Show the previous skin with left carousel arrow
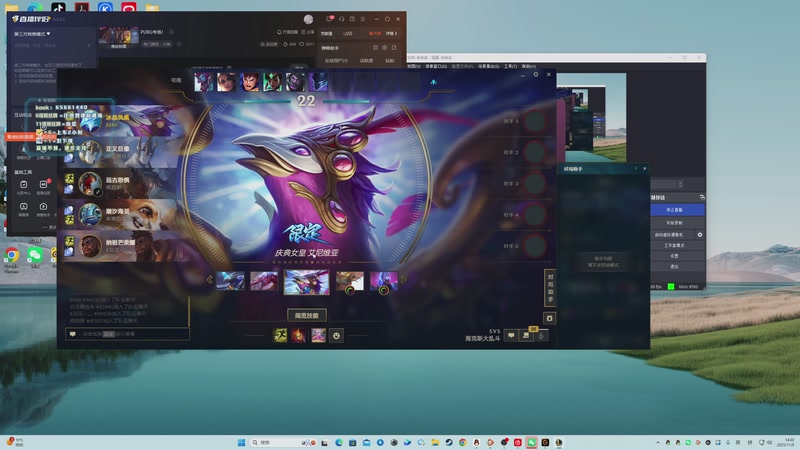The width and height of the screenshot is (800, 450). tap(209, 280)
